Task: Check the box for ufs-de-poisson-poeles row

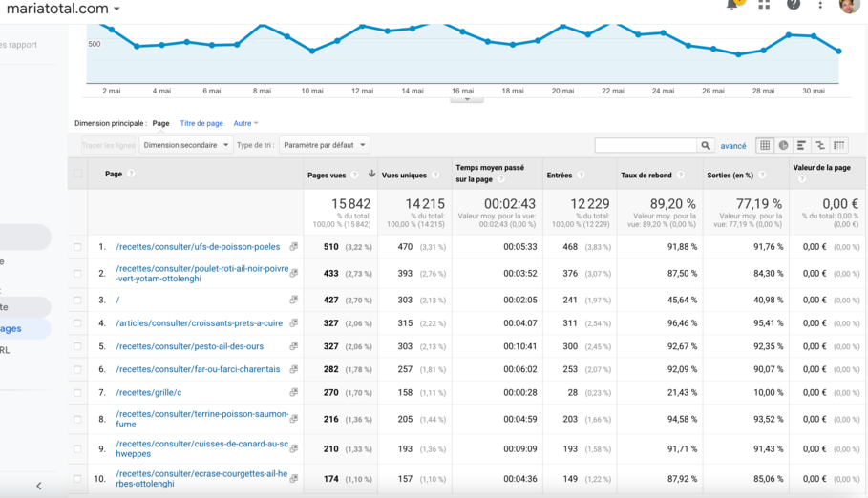Action: coord(77,247)
